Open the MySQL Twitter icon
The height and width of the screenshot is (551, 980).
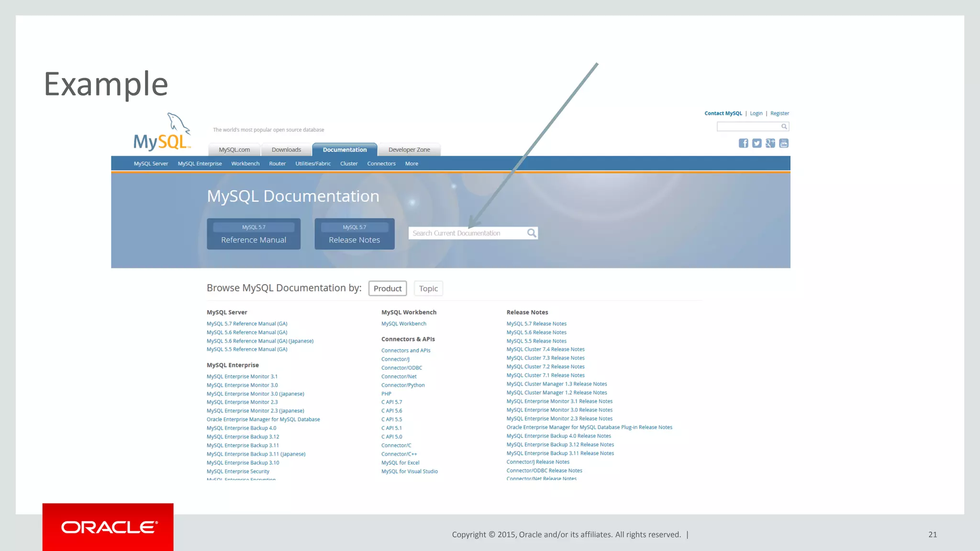[x=757, y=143]
